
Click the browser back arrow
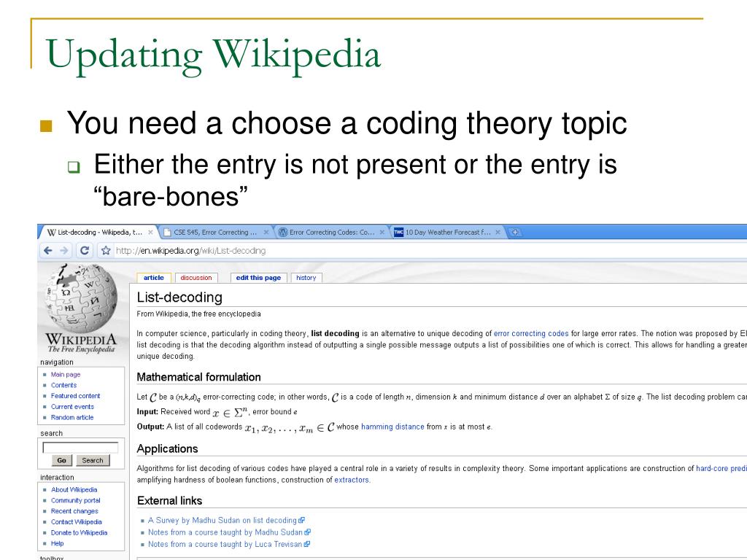coord(47,251)
